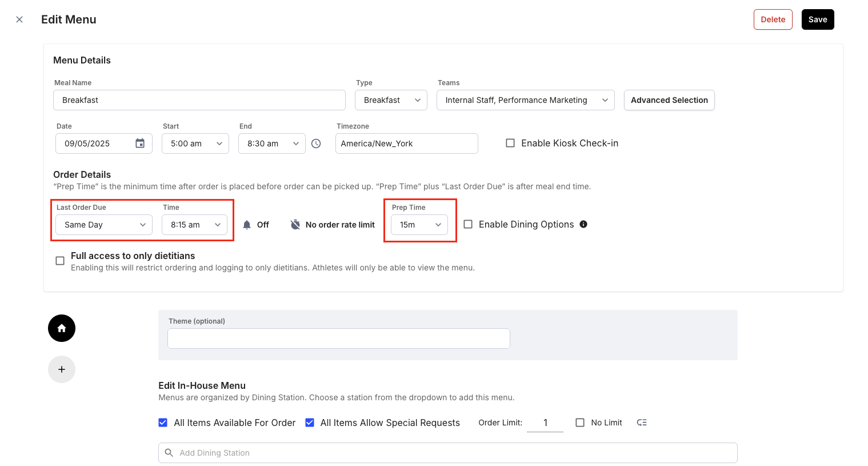The image size is (868, 466).
Task: Click the list icon next to No Limit
Action: tap(642, 423)
